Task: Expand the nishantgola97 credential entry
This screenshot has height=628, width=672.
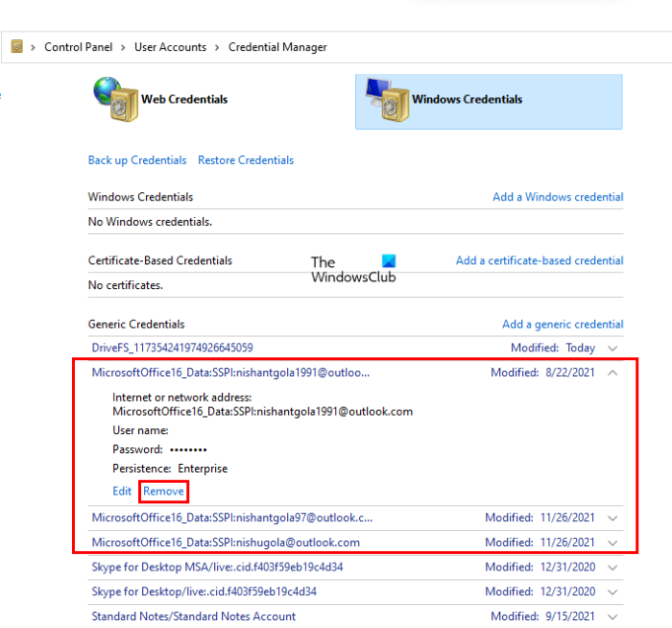Action: pos(612,519)
